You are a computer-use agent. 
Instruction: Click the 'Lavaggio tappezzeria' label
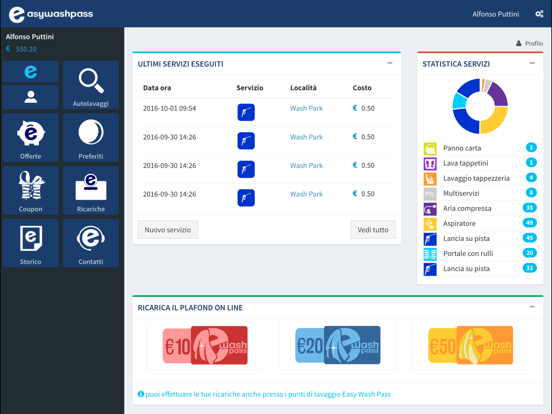point(476,178)
